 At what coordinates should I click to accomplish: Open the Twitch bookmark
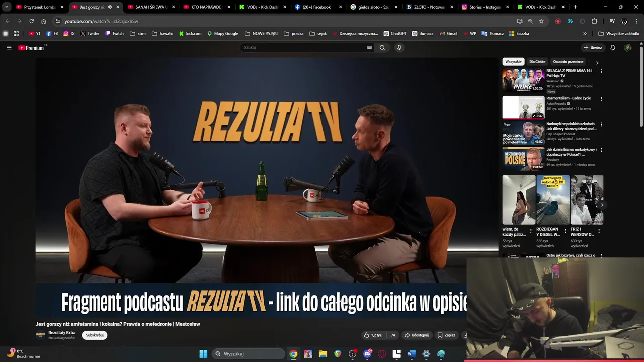coord(114,34)
